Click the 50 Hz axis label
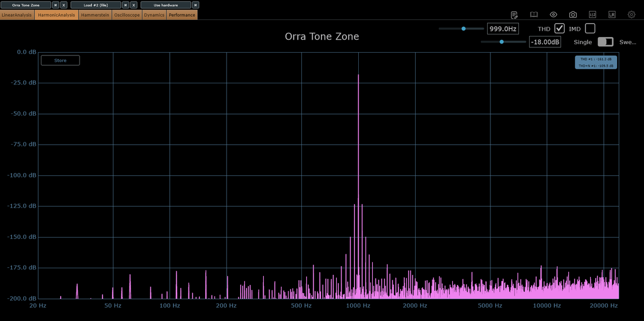 113,306
